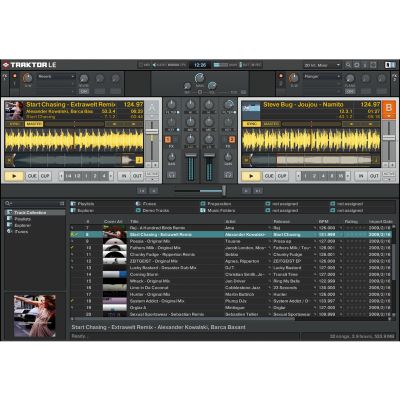400x400 pixels.
Task: Turn on FX unit 1 ON button
Action: 84,91
